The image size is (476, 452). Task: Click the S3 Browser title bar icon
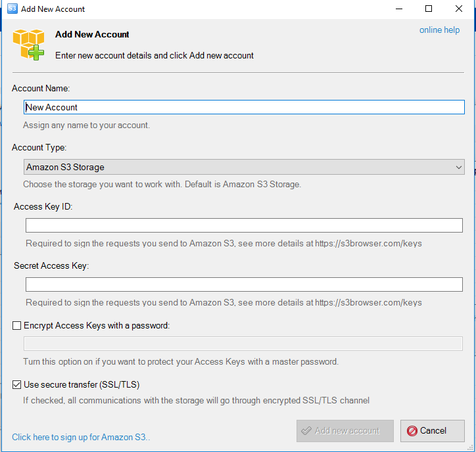[x=12, y=9]
